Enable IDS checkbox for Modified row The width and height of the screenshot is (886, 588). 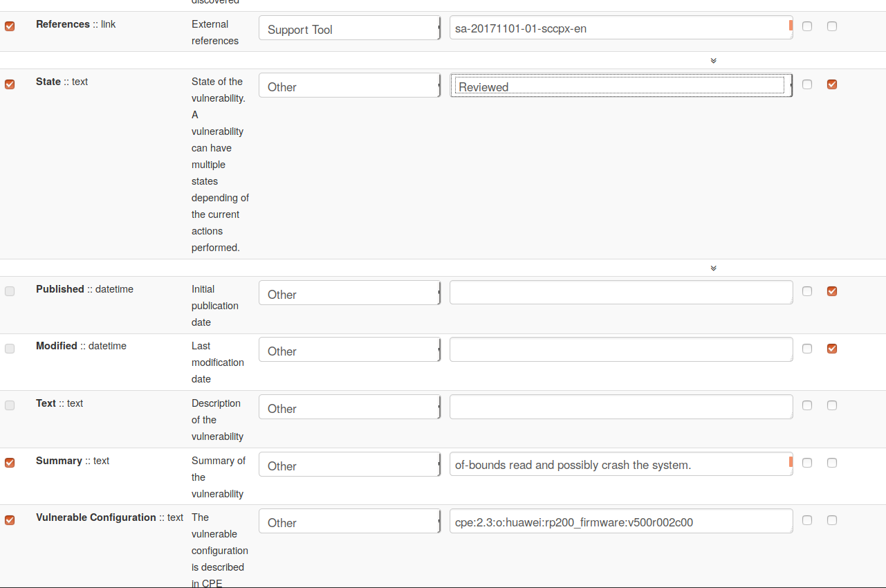807,349
